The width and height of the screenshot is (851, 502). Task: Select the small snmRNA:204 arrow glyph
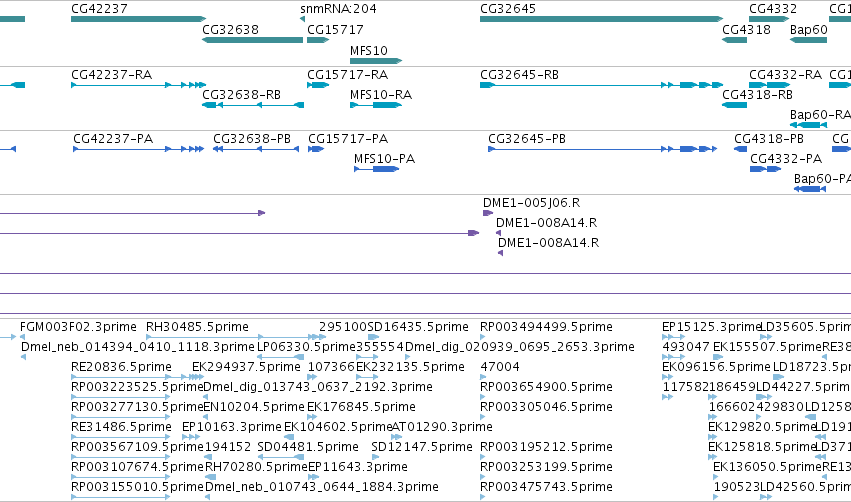[x=302, y=19]
